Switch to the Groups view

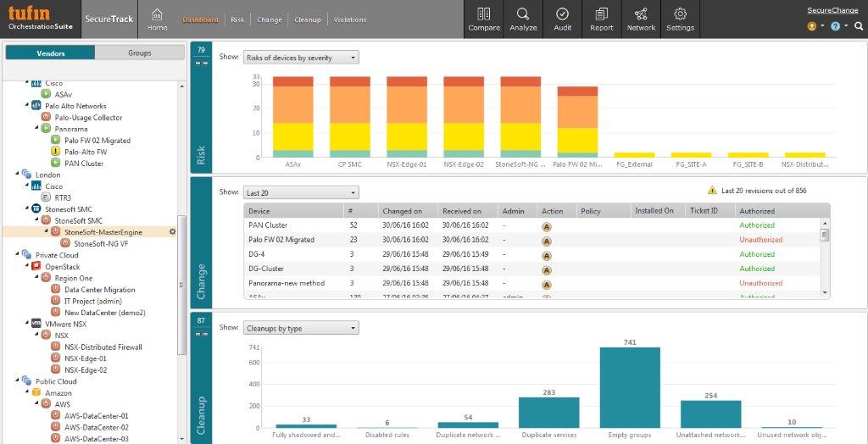click(139, 53)
